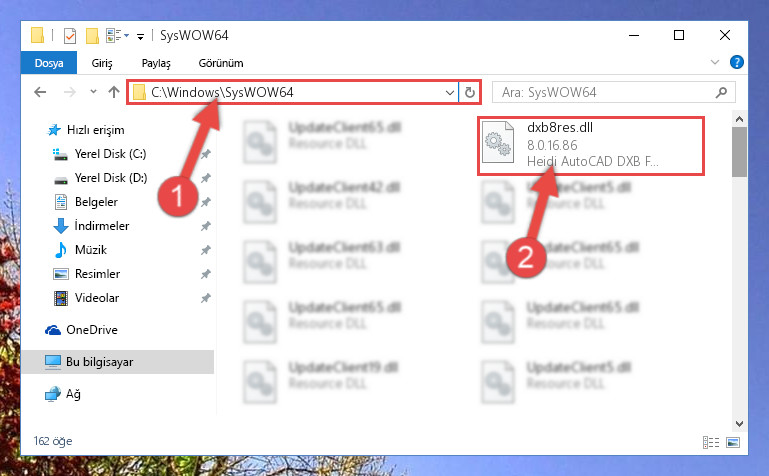The image size is (769, 476).
Task: Select the dxb8res.dll file
Action: (591, 145)
